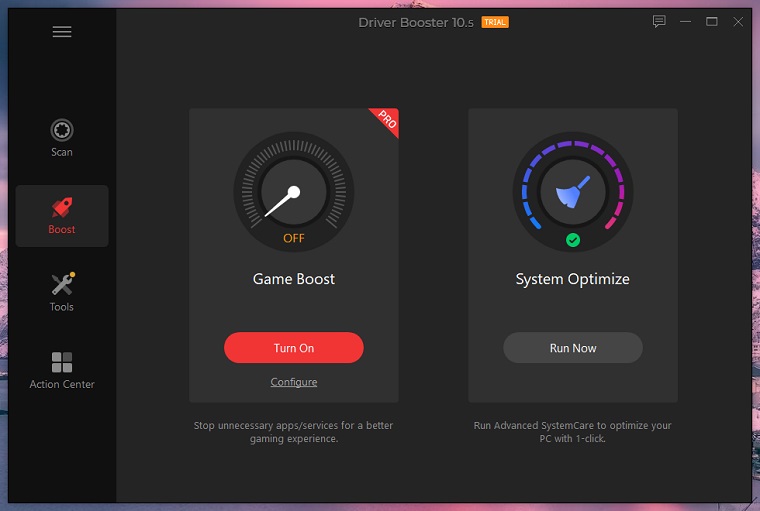Open the hamburger menu

(x=62, y=32)
